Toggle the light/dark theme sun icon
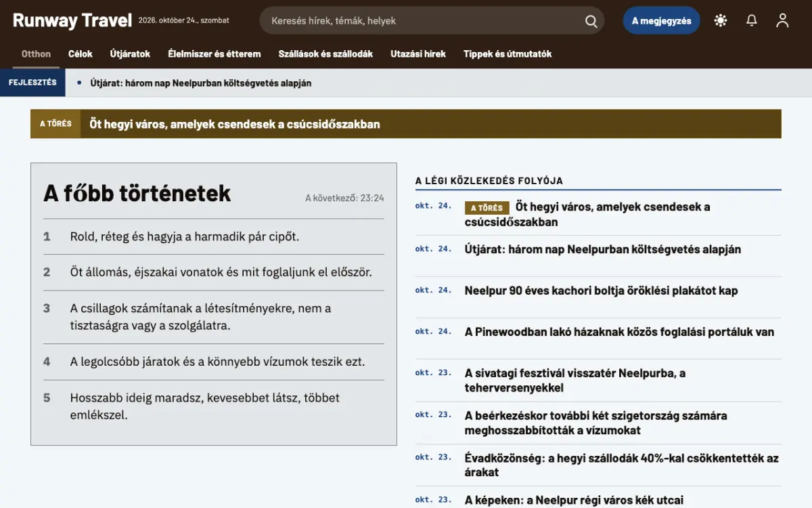Viewport: 812px width, 508px height. tap(721, 21)
